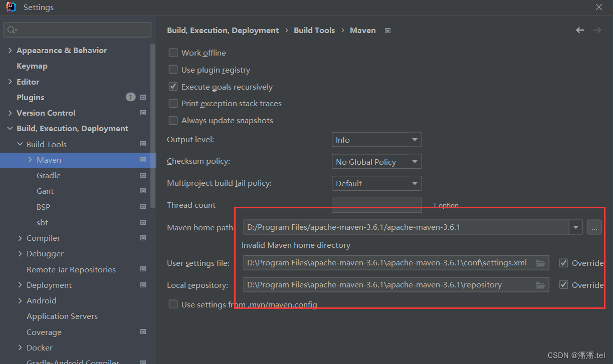613x364 pixels.
Task: Collapse Build, Execution, Deployment section
Action: tap(10, 129)
